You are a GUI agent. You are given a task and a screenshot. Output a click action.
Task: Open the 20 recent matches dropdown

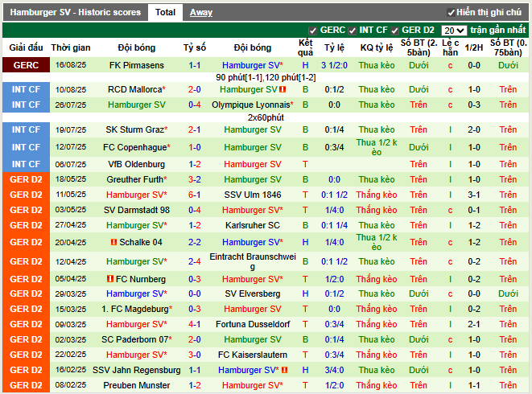point(454,31)
